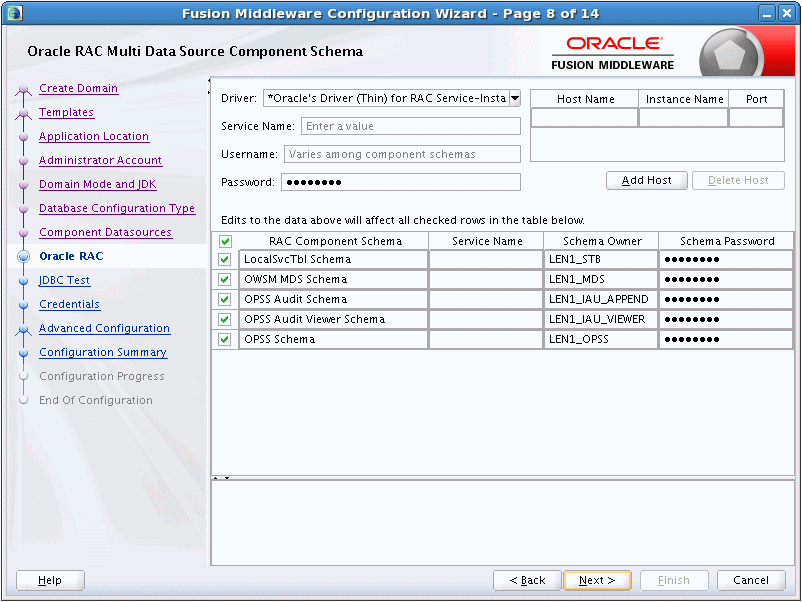Select the LEN1_OPSS schema owner cell
802x602 pixels.
(x=601, y=339)
